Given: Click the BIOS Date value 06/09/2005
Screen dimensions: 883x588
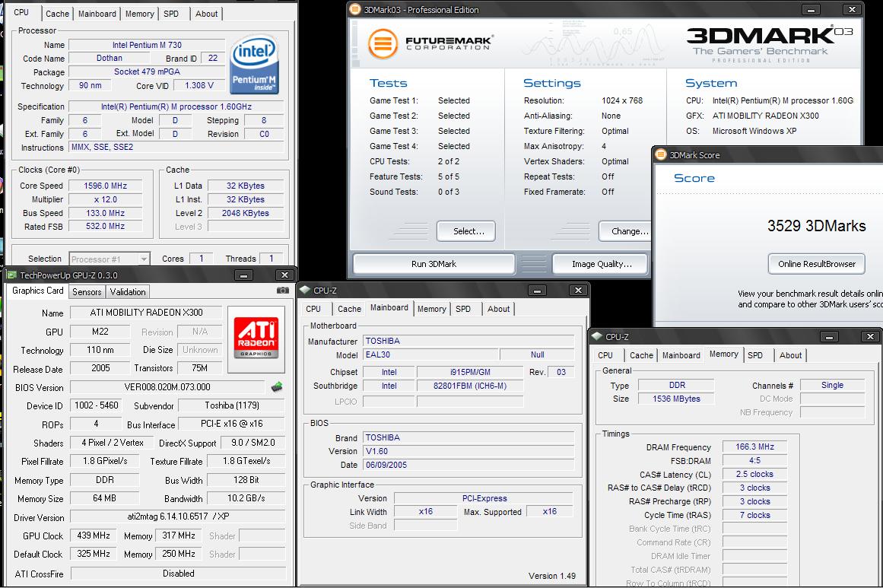Looking at the screenshot, I should point(468,465).
